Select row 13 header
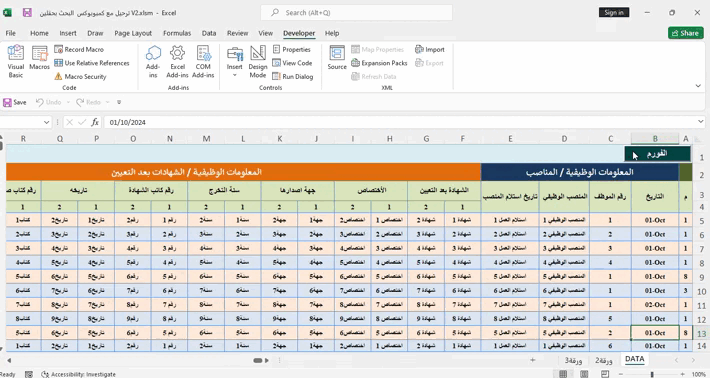Screen dimensions: 710x378 click(x=701, y=333)
